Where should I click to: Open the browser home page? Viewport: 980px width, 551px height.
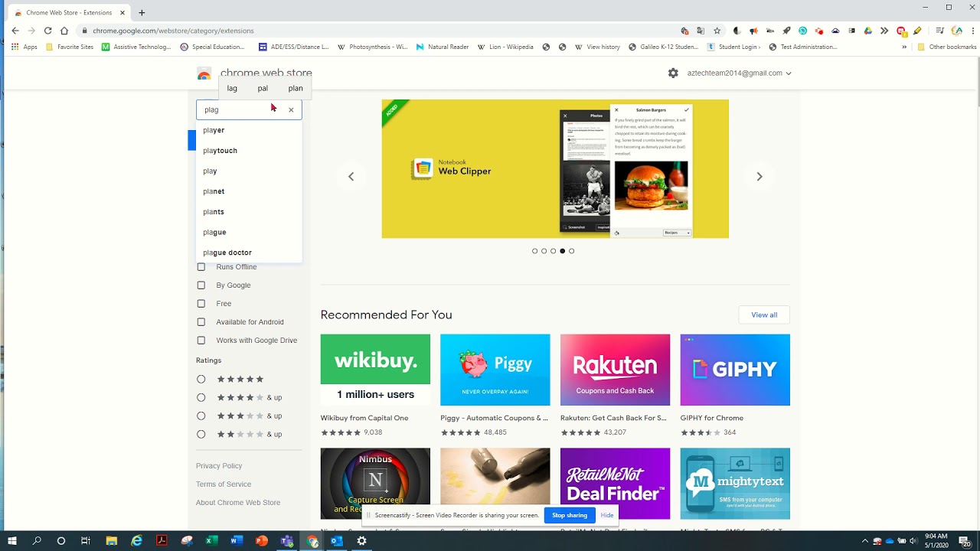click(64, 31)
